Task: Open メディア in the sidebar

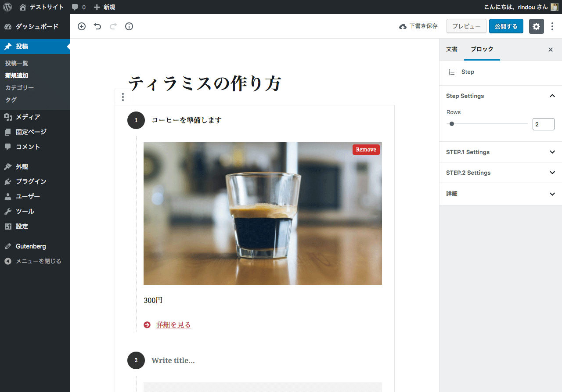Action: [35, 117]
